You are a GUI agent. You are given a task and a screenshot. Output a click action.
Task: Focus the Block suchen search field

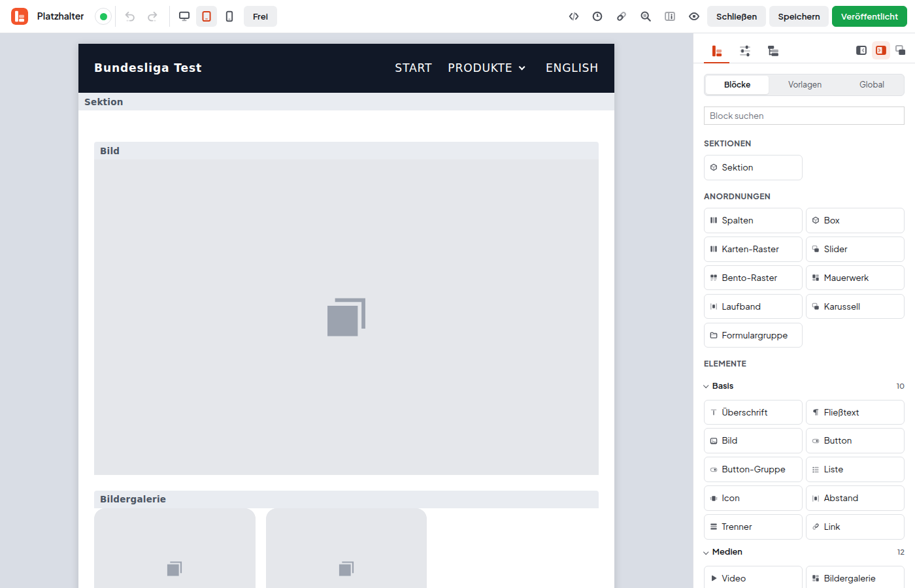[804, 116]
